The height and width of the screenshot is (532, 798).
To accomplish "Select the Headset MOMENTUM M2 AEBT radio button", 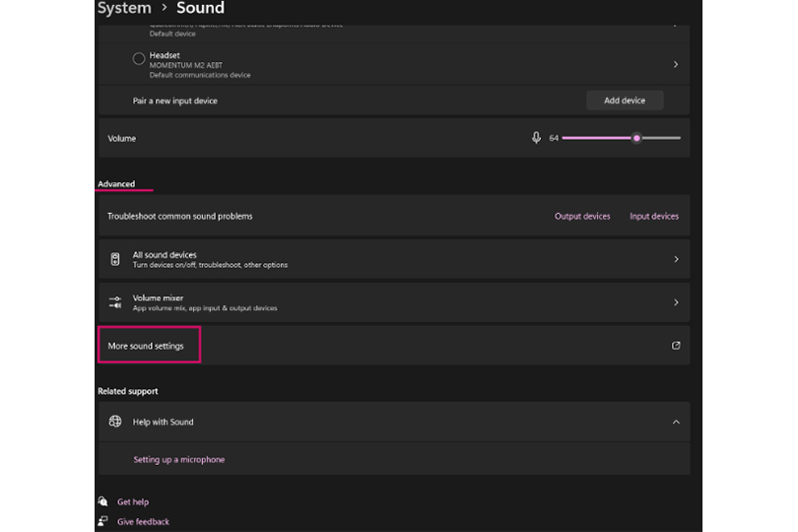I will coord(139,59).
